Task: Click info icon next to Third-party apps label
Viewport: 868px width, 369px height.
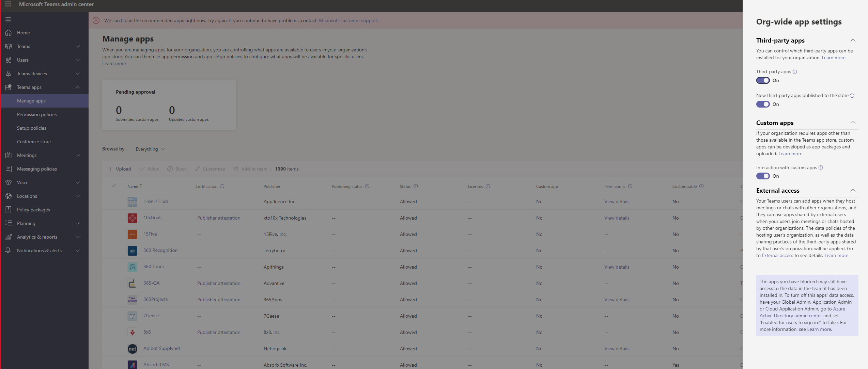Action: [x=795, y=72]
